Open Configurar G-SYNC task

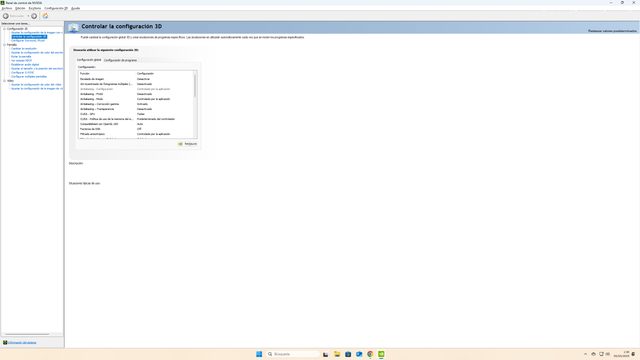pyautogui.click(x=22, y=72)
